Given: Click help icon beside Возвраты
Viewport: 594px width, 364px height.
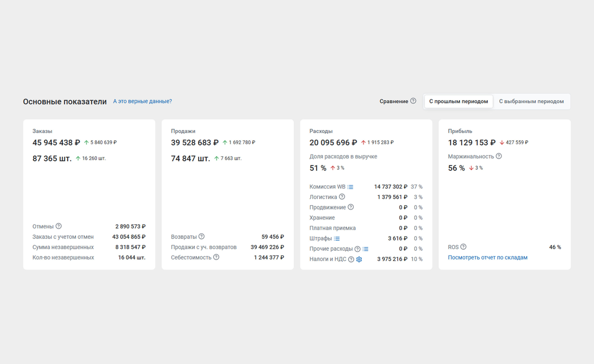Looking at the screenshot, I should pos(202,236).
